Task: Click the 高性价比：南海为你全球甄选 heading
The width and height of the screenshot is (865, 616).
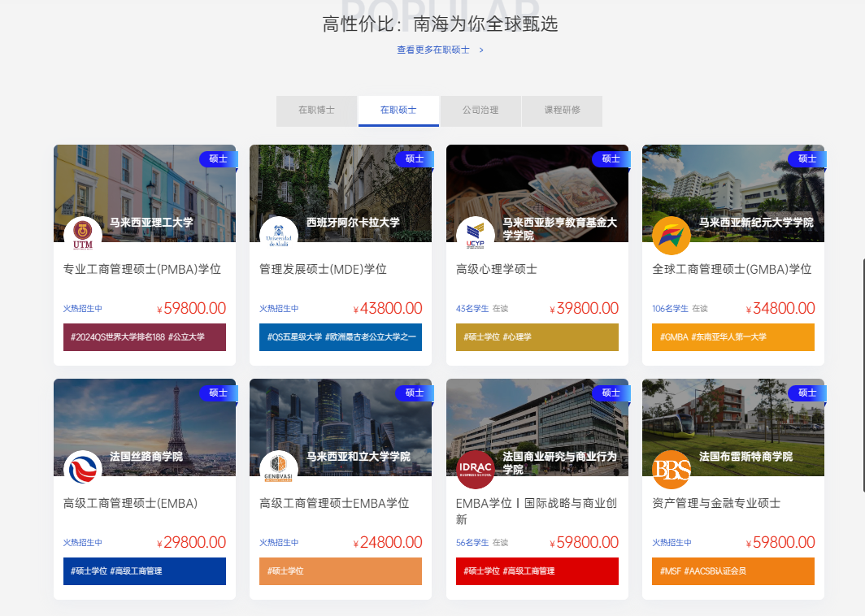Action: click(x=441, y=24)
